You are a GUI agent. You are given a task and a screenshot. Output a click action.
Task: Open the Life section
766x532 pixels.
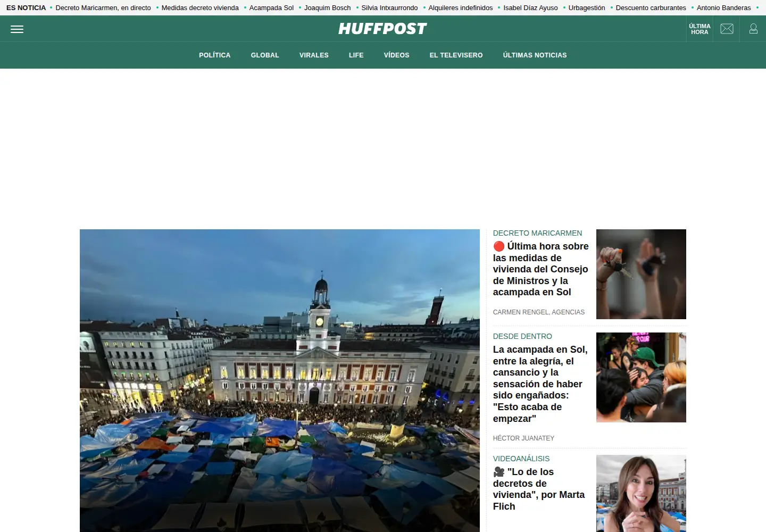[x=356, y=55]
